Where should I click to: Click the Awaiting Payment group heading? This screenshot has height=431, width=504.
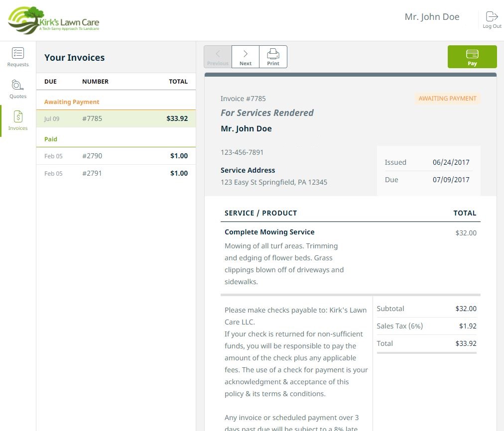(x=72, y=102)
